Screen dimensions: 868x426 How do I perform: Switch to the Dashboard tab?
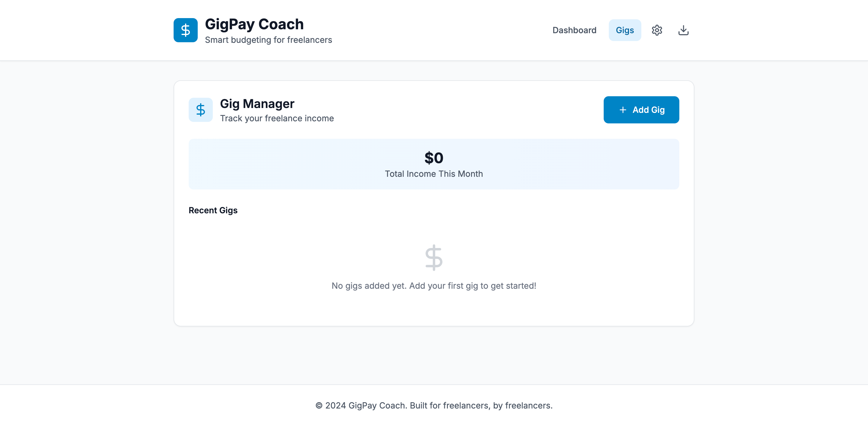click(x=574, y=30)
